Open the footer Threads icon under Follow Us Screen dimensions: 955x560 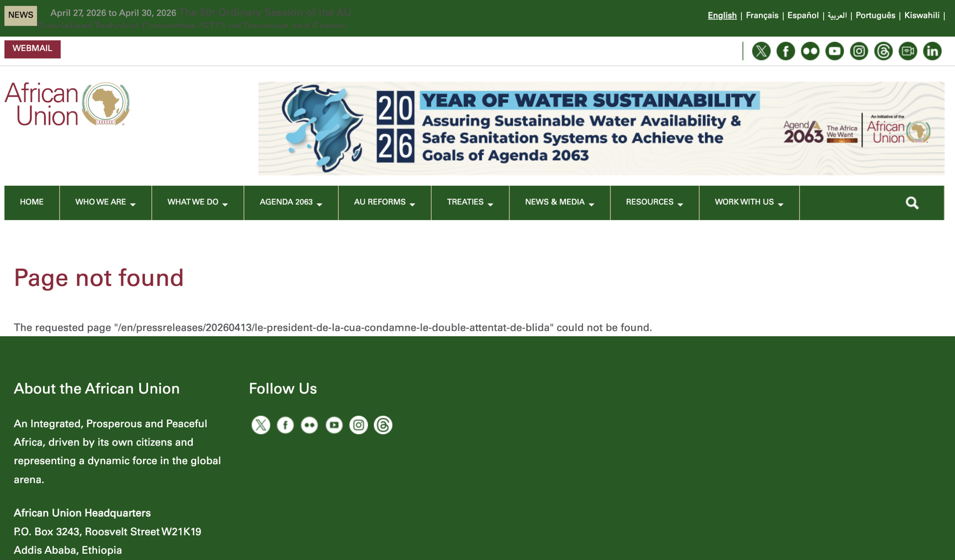click(383, 425)
